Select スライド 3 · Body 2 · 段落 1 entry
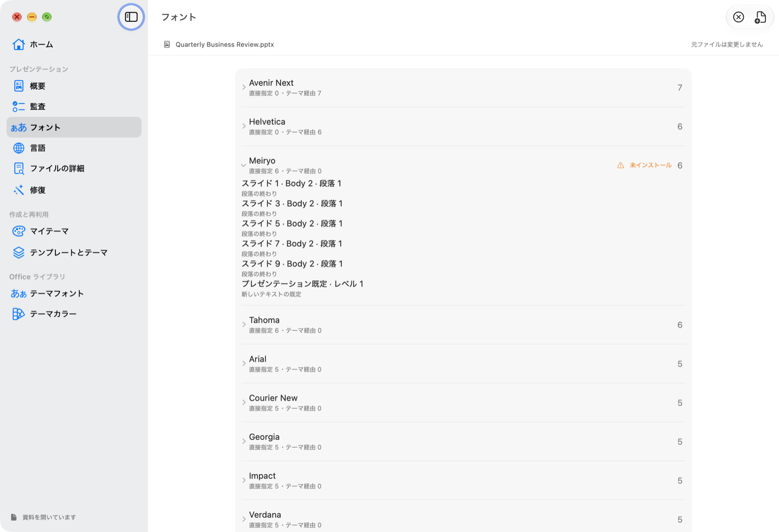 click(292, 203)
